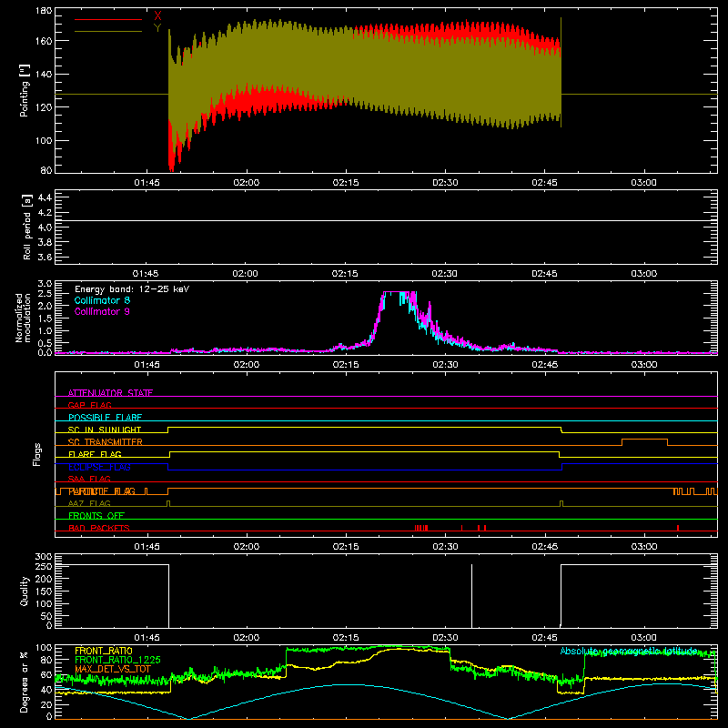Click the yellow FRONT_RATIO legend entry
This screenshot has height=728, width=728.
tap(104, 651)
